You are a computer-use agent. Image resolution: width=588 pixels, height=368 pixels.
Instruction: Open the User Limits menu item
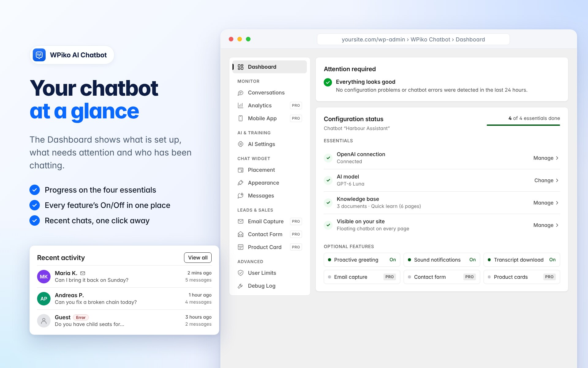coord(269,273)
